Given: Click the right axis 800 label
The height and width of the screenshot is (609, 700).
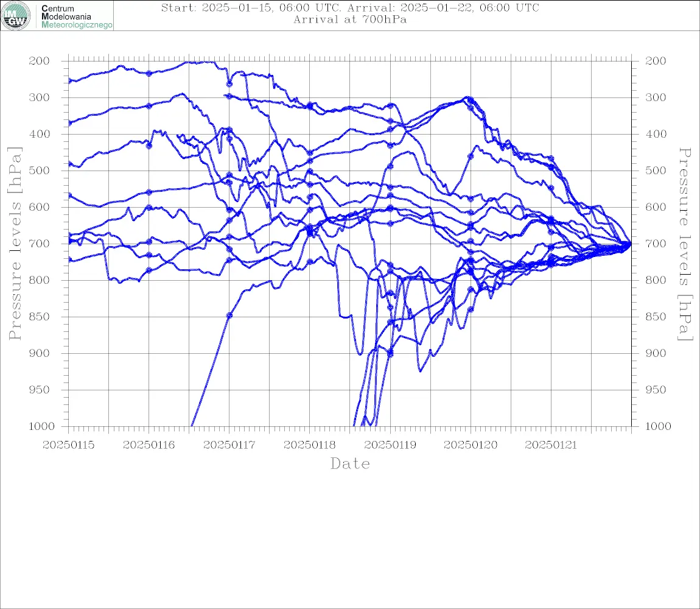Looking at the screenshot, I should pos(656,280).
